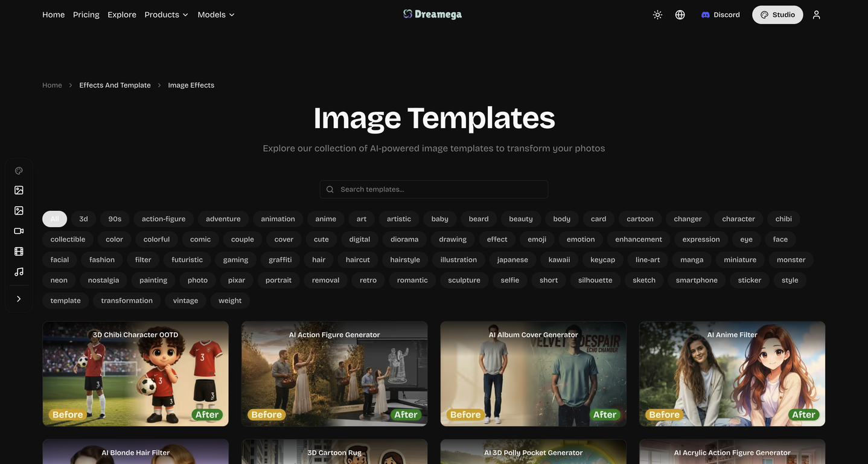Image resolution: width=868 pixels, height=464 pixels.
Task: Click the magnifier icon in the search box
Action: (x=330, y=189)
